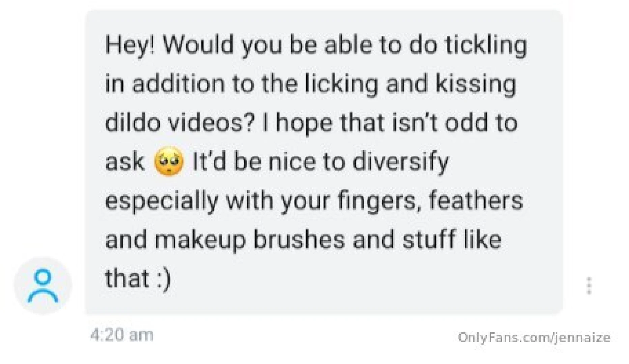This screenshot has width=629, height=364.
Task: Click the pleading face emoji
Action: (x=169, y=162)
